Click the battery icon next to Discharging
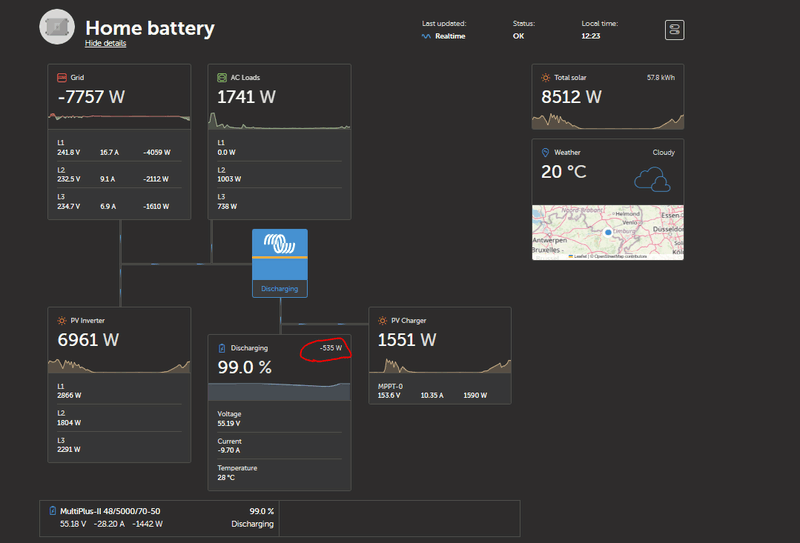The height and width of the screenshot is (543, 800). coord(222,348)
